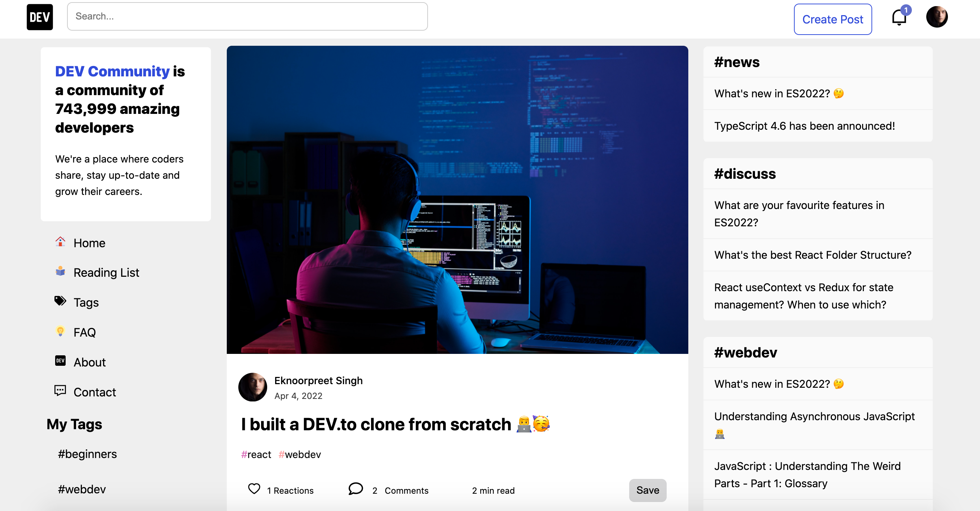Screen dimensions: 980x511
Task: Click the FAQ lightbulb icon
Action: (x=60, y=331)
